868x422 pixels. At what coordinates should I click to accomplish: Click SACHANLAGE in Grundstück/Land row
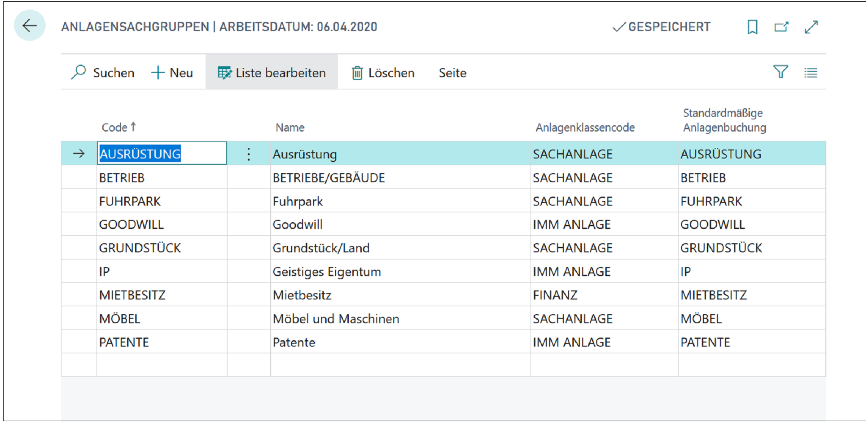pyautogui.click(x=604, y=248)
